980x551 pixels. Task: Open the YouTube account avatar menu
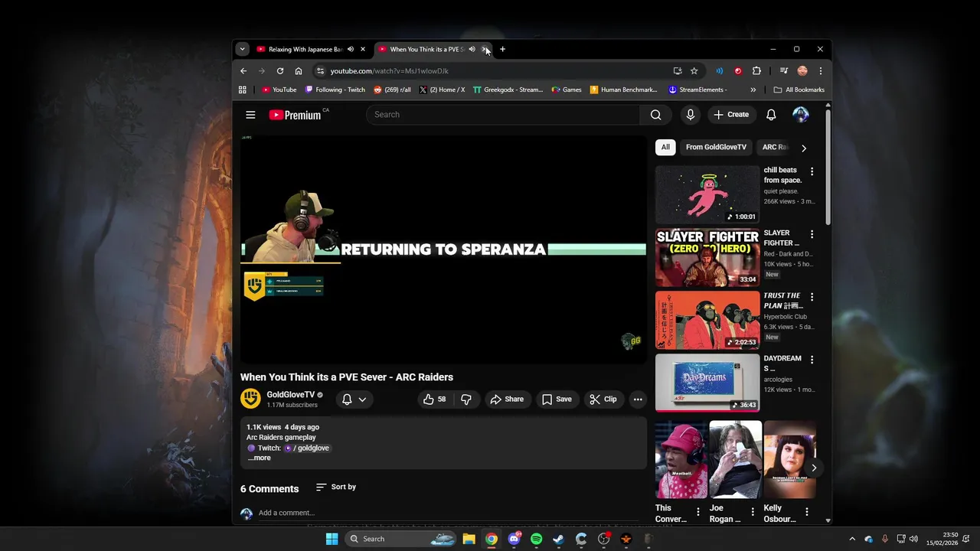[801, 115]
